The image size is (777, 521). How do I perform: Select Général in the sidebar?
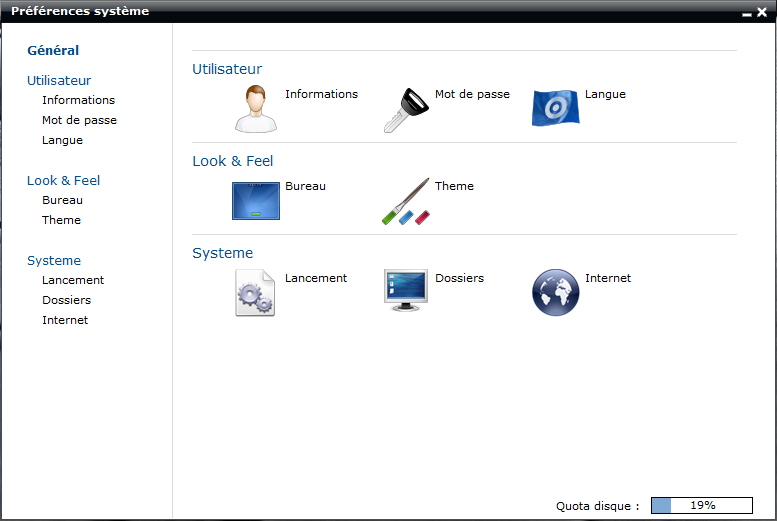(53, 51)
